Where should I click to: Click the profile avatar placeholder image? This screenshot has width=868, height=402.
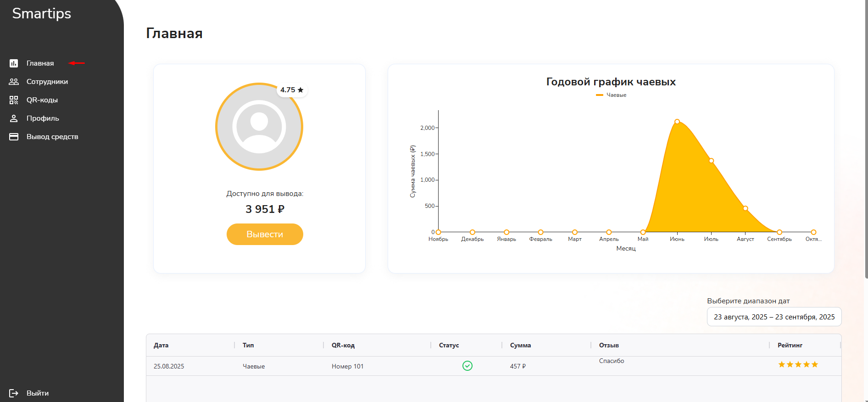pos(259,127)
